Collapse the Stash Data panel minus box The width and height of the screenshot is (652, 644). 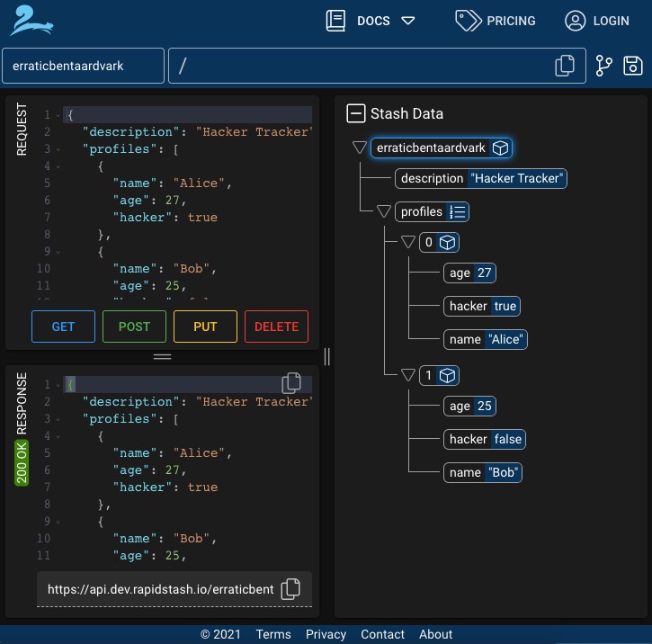[x=356, y=113]
